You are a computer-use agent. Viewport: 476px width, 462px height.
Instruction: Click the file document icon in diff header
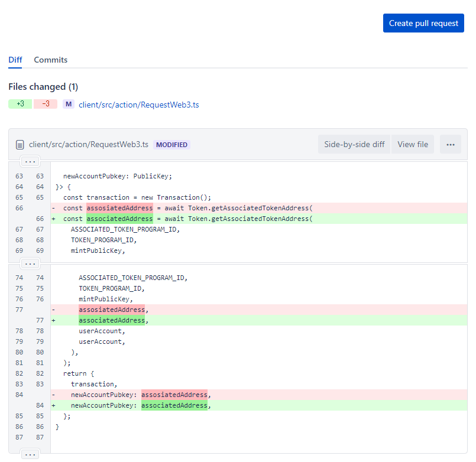[20, 145]
